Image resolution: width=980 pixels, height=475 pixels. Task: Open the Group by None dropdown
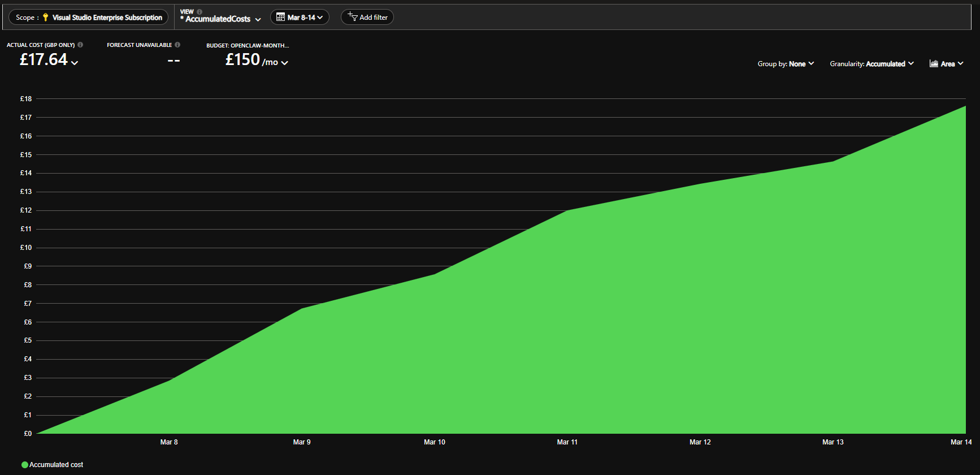click(786, 64)
